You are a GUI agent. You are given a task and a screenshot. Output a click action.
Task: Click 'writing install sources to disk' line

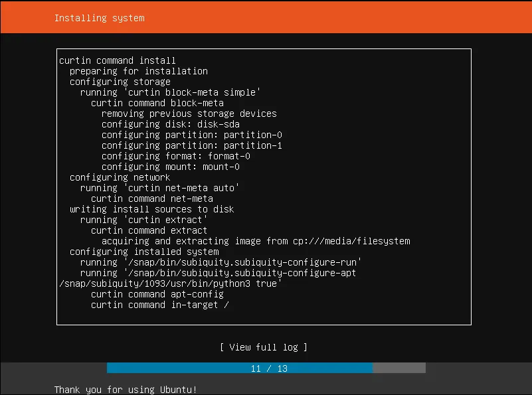tap(151, 209)
